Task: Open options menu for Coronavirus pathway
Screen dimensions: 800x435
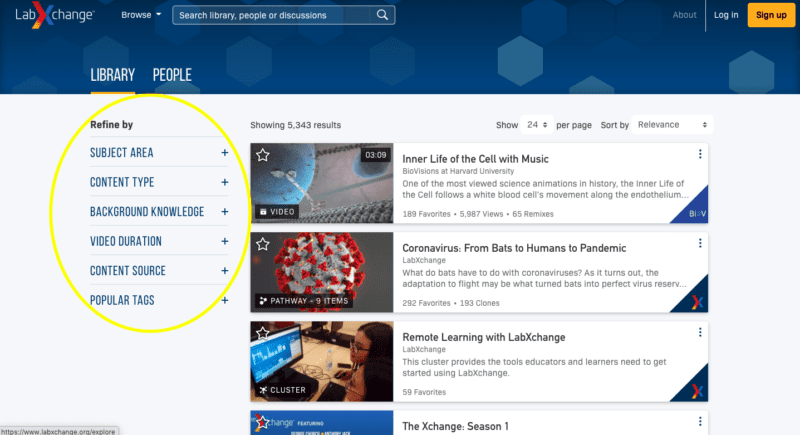Action: tap(700, 243)
